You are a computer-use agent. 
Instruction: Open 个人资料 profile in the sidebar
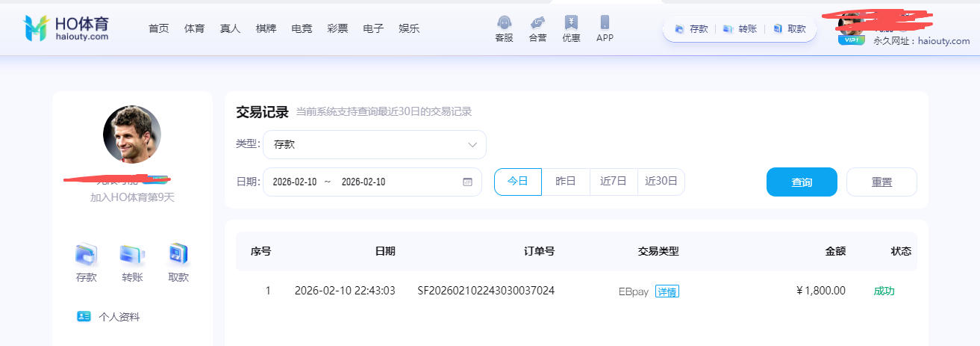118,317
